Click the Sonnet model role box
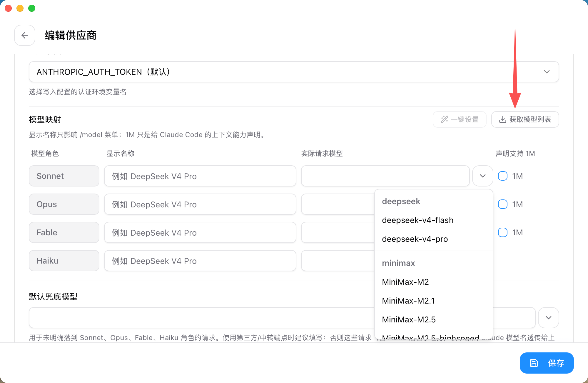 (x=64, y=176)
